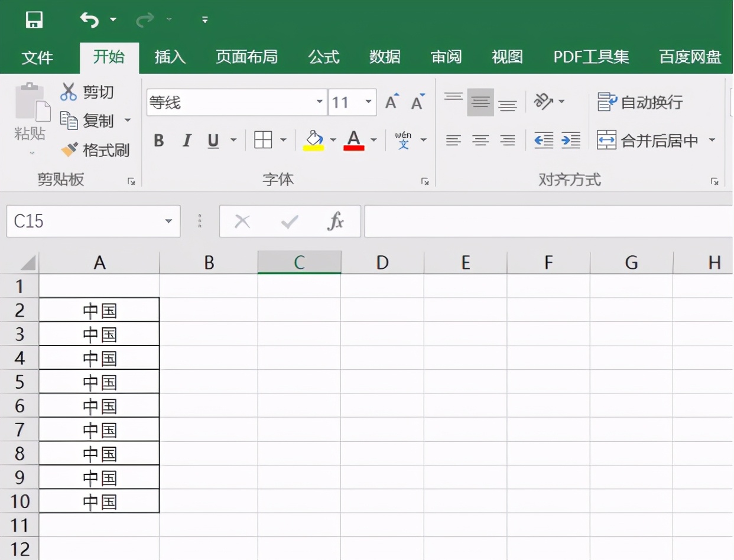Image resolution: width=734 pixels, height=560 pixels.
Task: Open the PDF工具集 ribbon tab
Action: pos(591,57)
